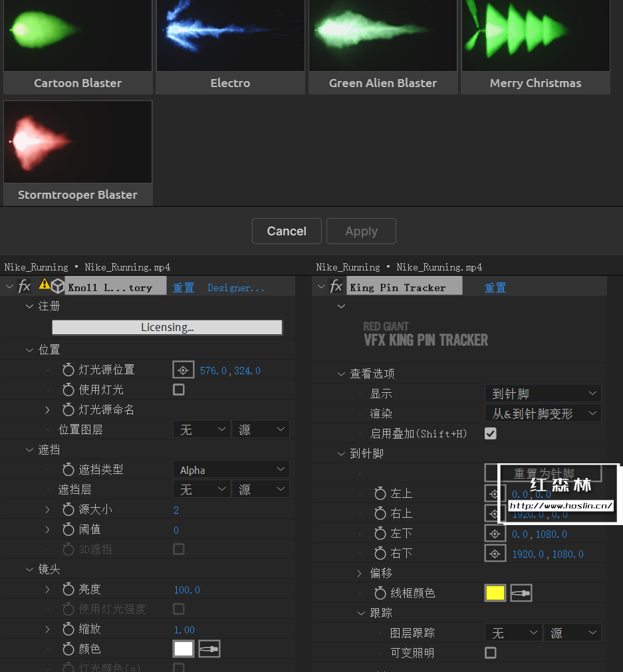Screen dimensions: 623x672
Task: Toggle stopwatch for 灯光源命名
Action: tap(68, 409)
